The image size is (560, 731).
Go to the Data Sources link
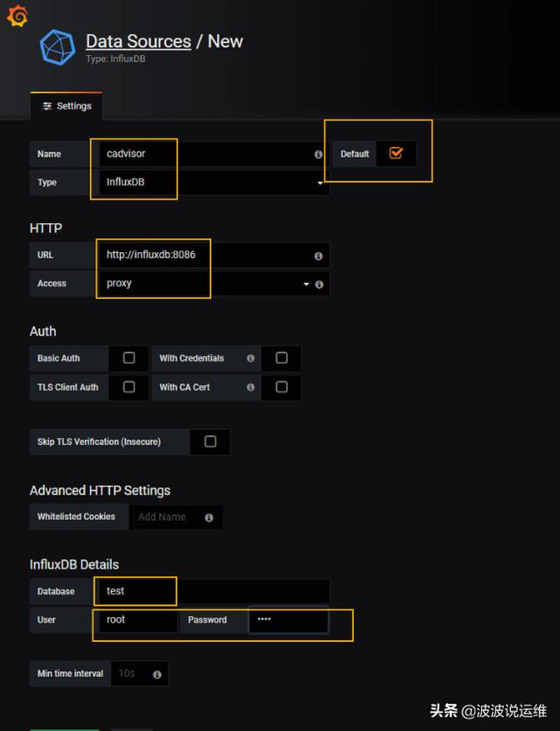138,41
